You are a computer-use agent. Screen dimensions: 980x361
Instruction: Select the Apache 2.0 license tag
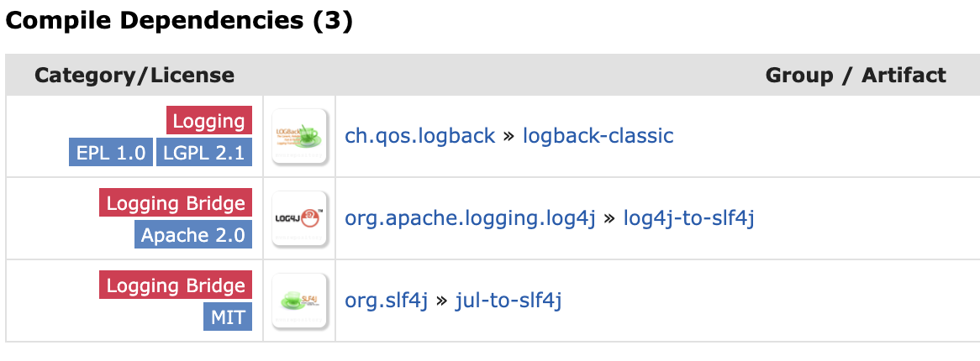coord(193,234)
